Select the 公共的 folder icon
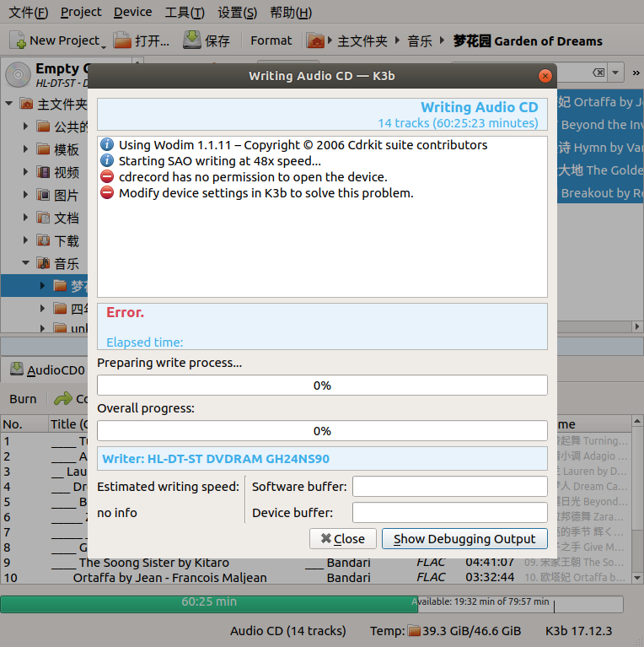 click(43, 126)
